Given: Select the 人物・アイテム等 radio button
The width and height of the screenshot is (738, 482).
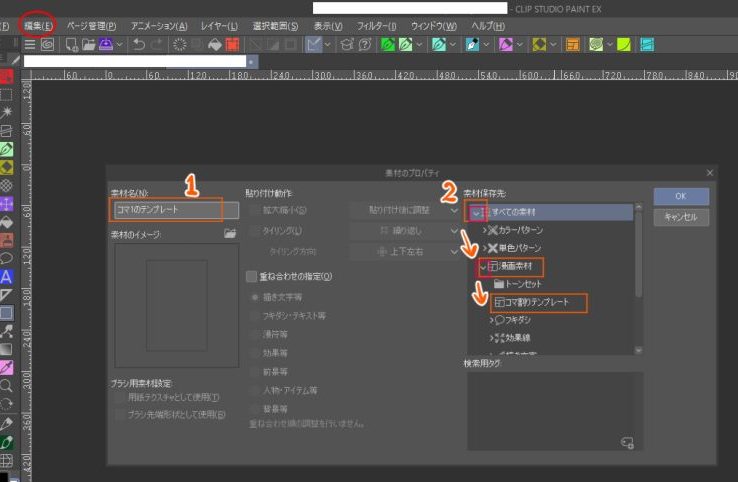Looking at the screenshot, I should tap(255, 390).
